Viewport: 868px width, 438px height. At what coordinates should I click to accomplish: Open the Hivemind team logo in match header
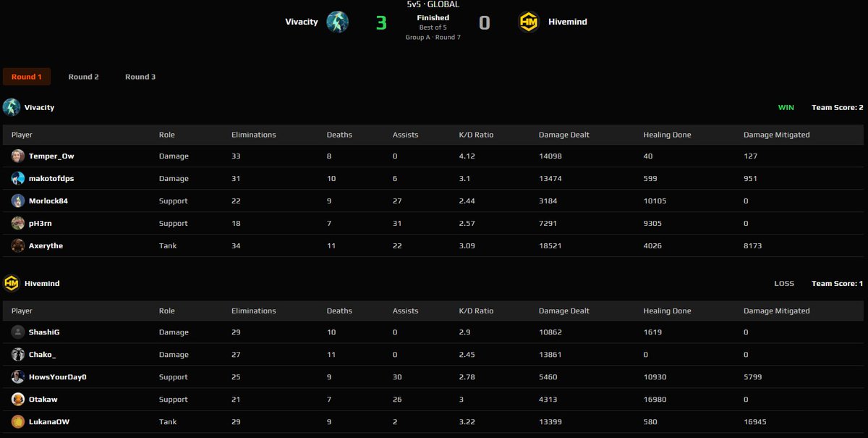(x=529, y=22)
